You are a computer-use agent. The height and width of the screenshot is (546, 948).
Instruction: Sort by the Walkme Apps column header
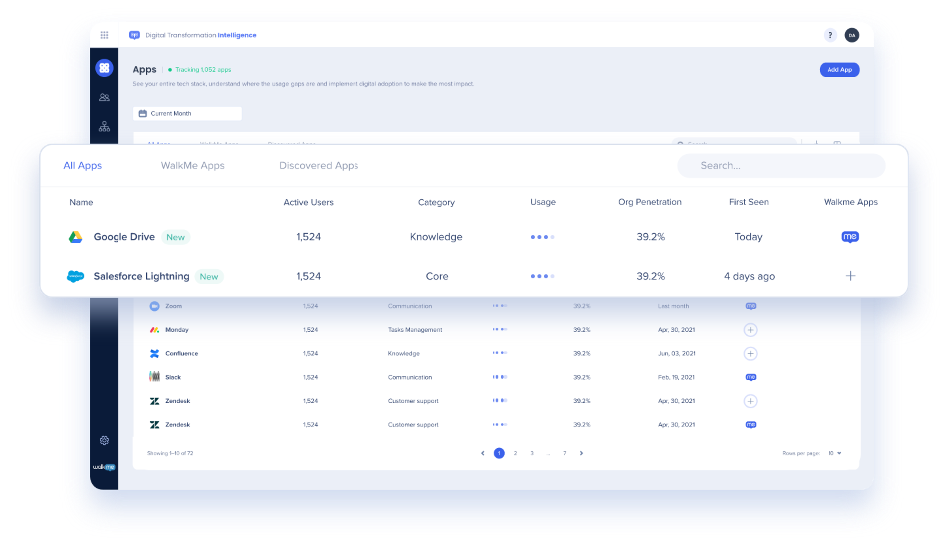point(851,203)
